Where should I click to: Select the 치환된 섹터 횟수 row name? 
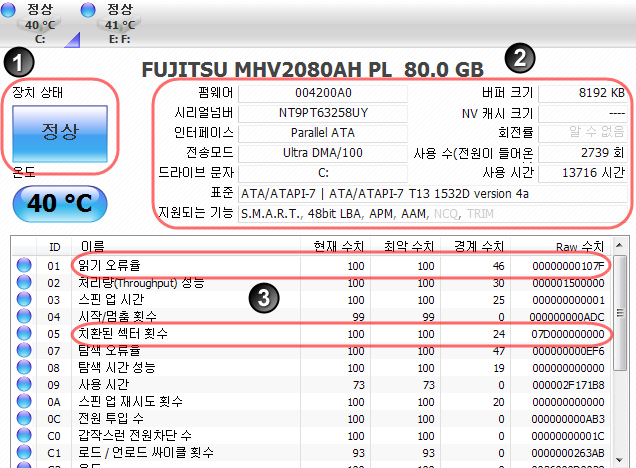point(123,333)
